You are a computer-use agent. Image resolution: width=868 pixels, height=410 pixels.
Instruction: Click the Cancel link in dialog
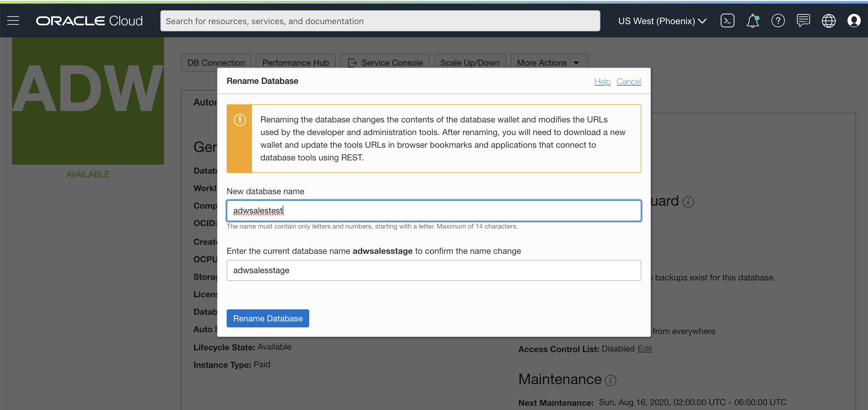[x=628, y=82]
